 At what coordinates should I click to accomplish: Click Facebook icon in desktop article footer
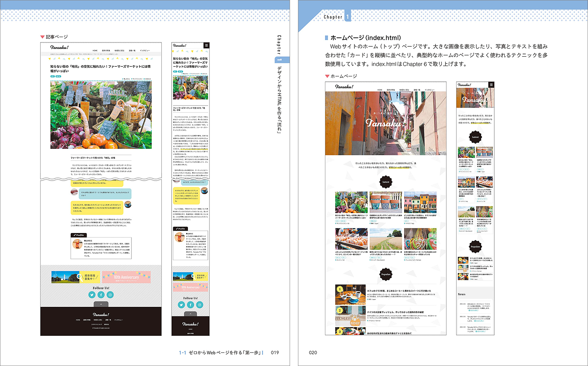(101, 295)
